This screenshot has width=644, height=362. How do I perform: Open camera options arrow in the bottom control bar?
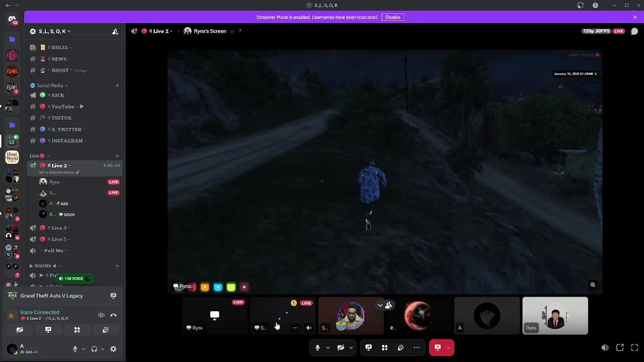(x=351, y=347)
